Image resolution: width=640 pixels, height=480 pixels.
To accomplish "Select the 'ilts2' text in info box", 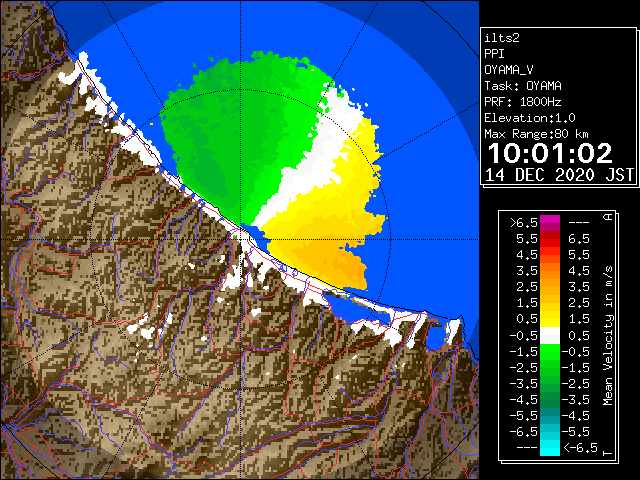I will pos(502,38).
